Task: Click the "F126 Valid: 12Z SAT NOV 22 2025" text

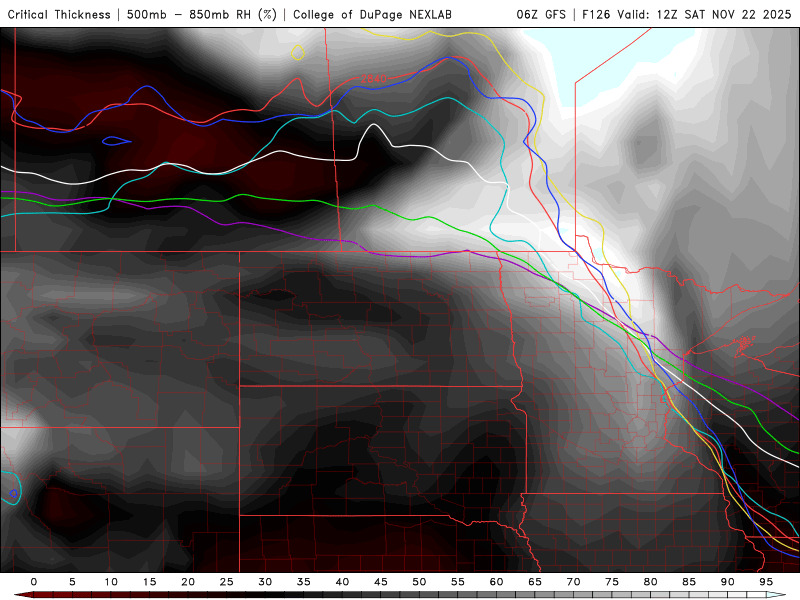Action: coord(686,14)
